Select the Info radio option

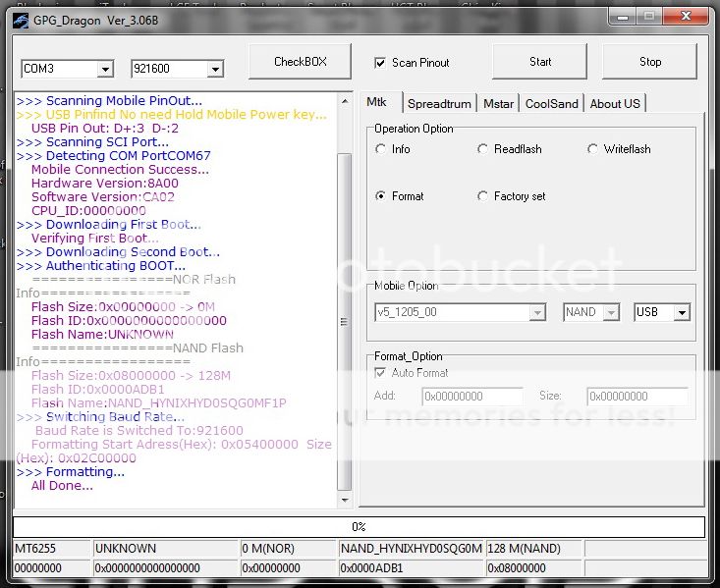381,149
